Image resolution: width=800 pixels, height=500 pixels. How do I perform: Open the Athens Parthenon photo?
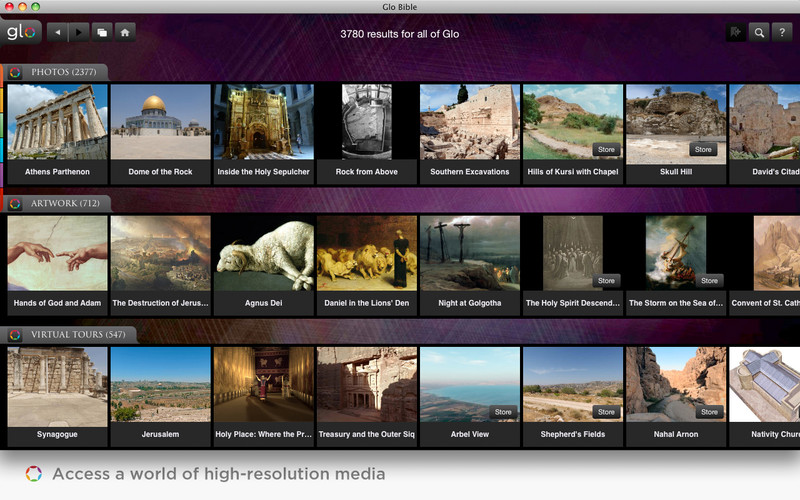click(57, 123)
